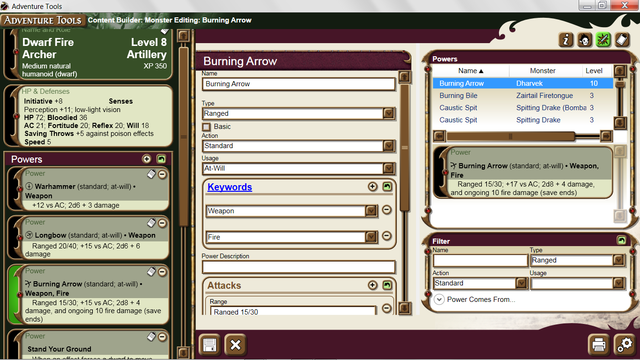Viewport: 640px width, 360px height.
Task: Open the filter Action dropdown showing Standard
Action: [521, 283]
